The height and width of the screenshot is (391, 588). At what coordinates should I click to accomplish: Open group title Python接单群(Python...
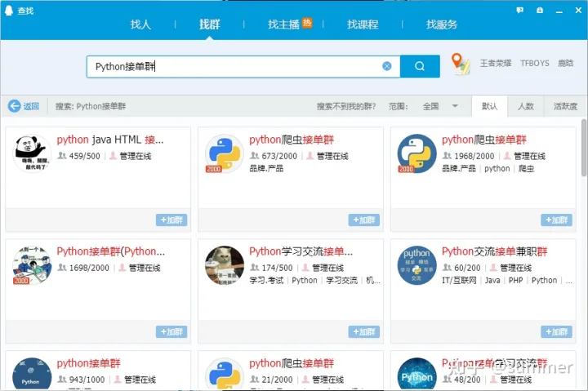pos(110,251)
